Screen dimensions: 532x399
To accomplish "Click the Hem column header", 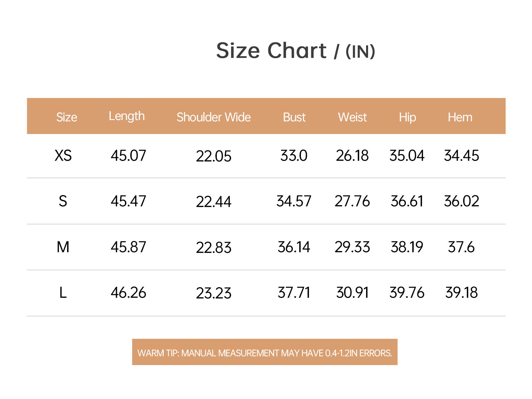I will click(460, 117).
